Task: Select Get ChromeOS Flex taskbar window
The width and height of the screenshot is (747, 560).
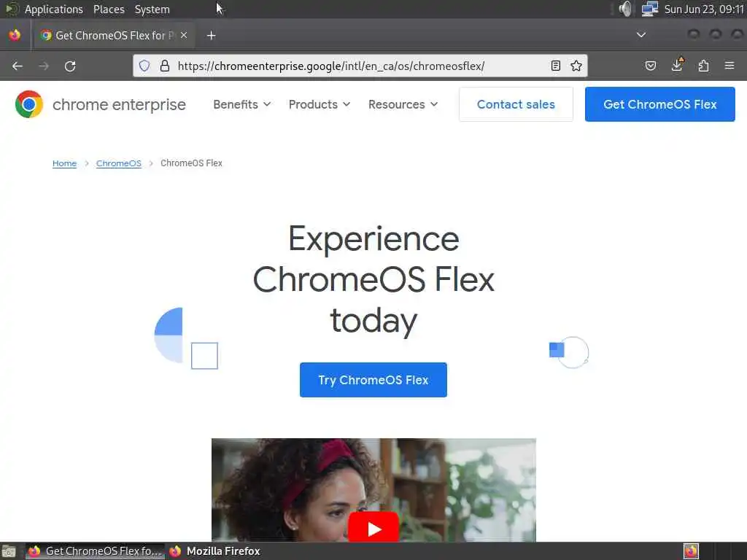Action: coord(95,551)
